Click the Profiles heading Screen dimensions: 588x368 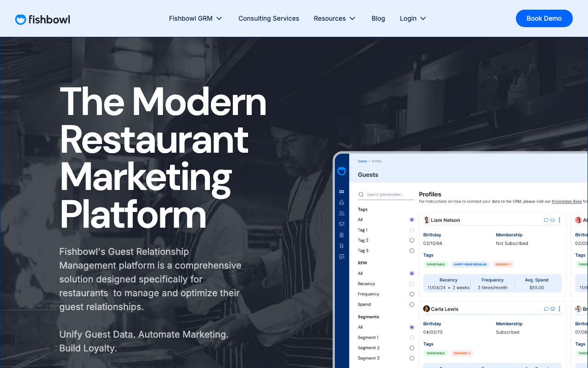pyautogui.click(x=430, y=194)
